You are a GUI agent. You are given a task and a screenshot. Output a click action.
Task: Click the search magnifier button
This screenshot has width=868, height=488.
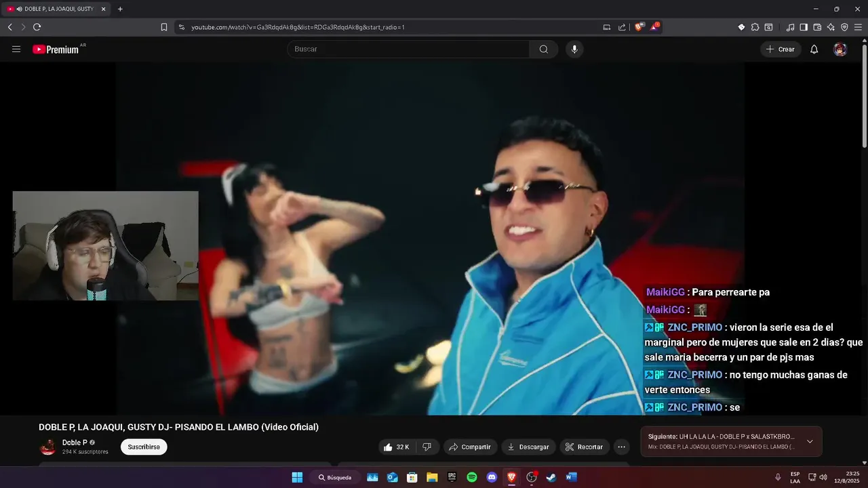pos(544,49)
